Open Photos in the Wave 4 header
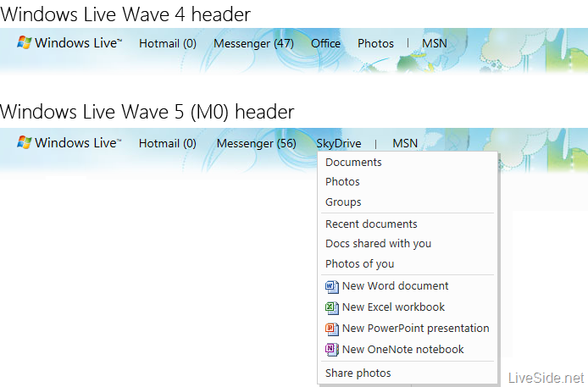The height and width of the screenshot is (387, 588). click(x=375, y=43)
